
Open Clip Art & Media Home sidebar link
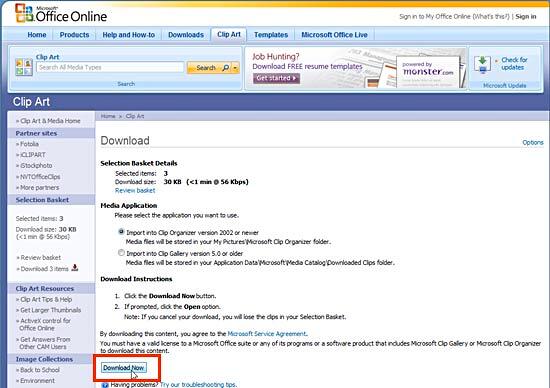click(50, 121)
